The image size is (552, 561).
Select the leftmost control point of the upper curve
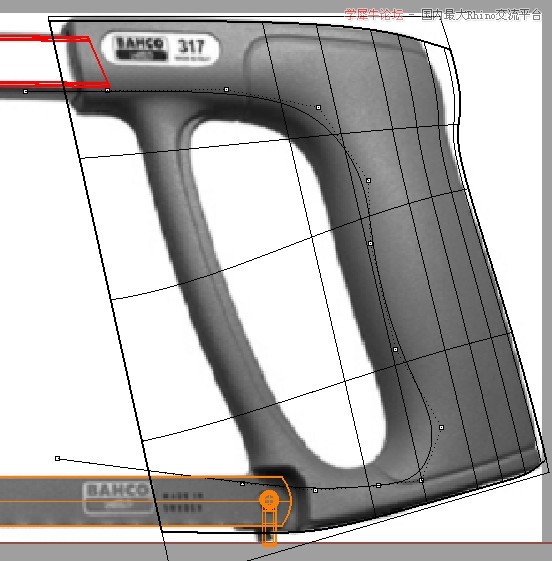point(25,92)
